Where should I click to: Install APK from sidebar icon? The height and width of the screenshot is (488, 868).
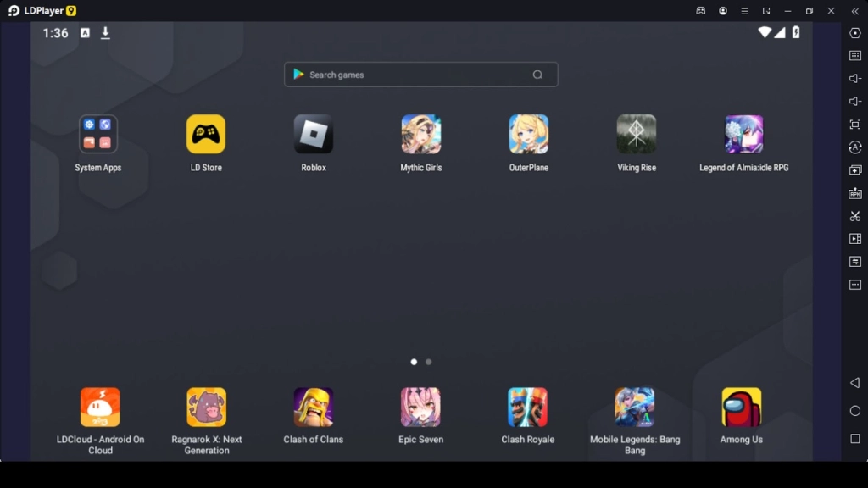[x=854, y=193]
